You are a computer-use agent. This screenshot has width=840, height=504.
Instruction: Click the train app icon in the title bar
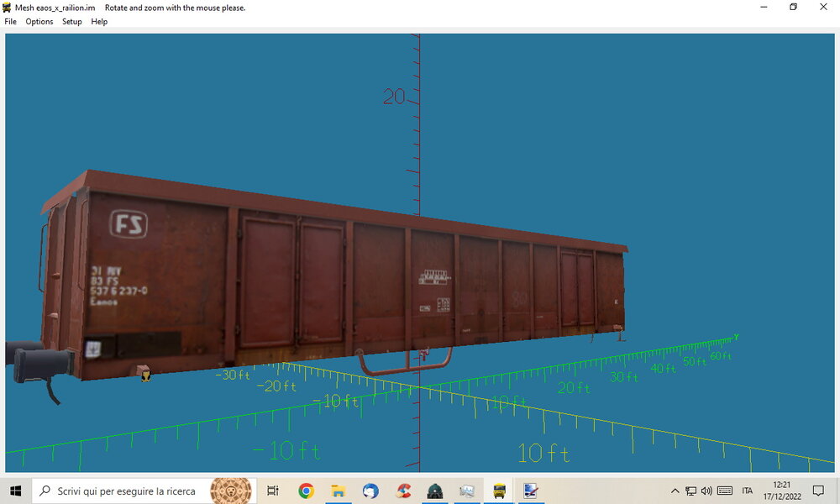coord(7,8)
